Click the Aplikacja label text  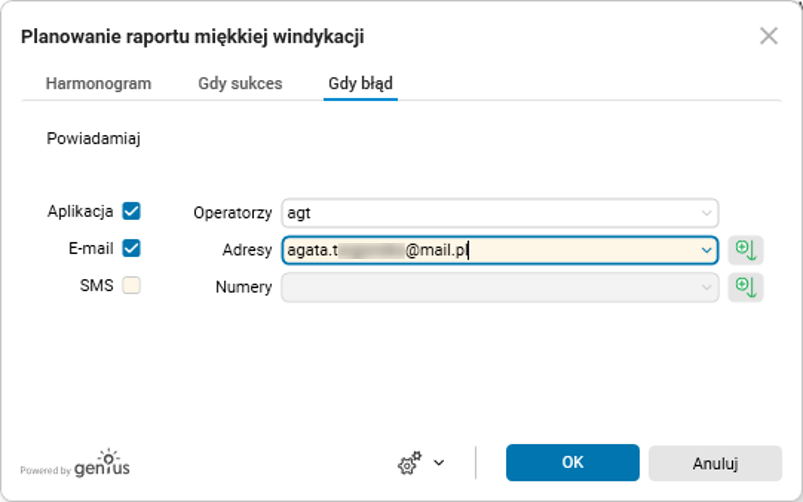(80, 211)
